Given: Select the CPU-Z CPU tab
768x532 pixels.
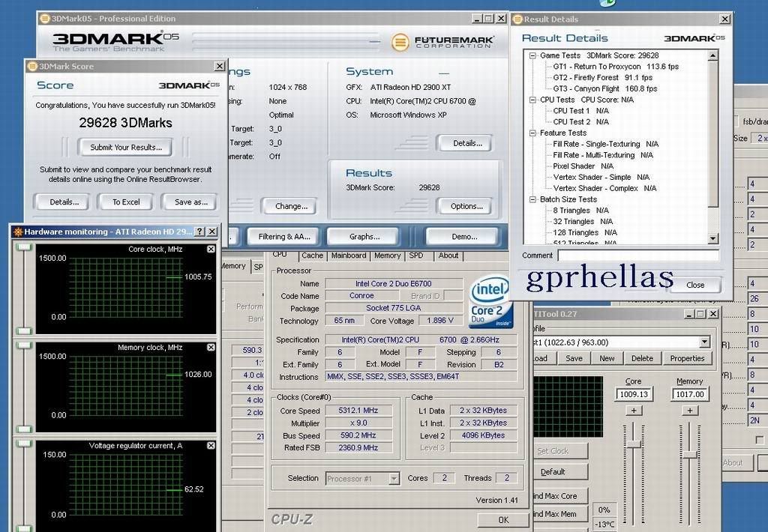Looking at the screenshot, I should 280,255.
